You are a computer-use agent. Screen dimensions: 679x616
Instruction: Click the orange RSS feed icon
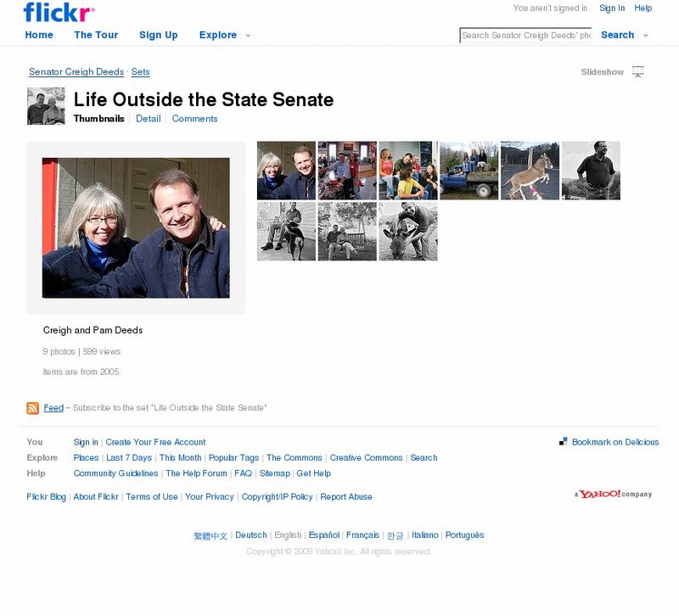tap(32, 408)
